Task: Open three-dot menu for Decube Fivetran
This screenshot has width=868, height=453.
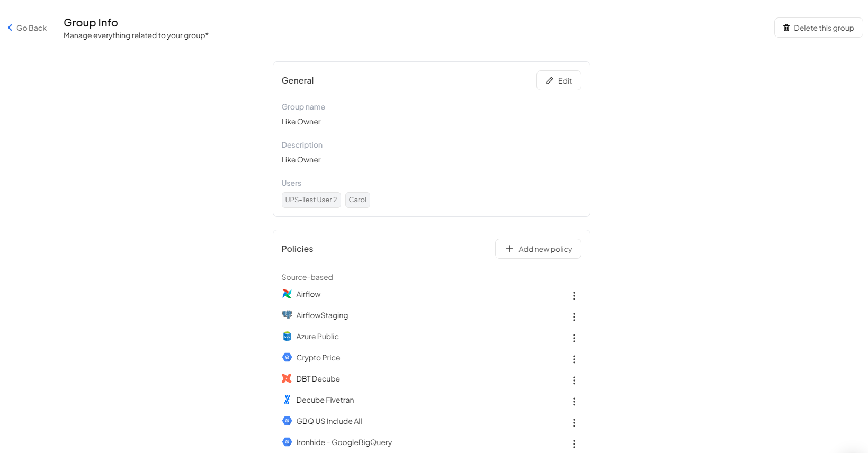Action: [574, 402]
